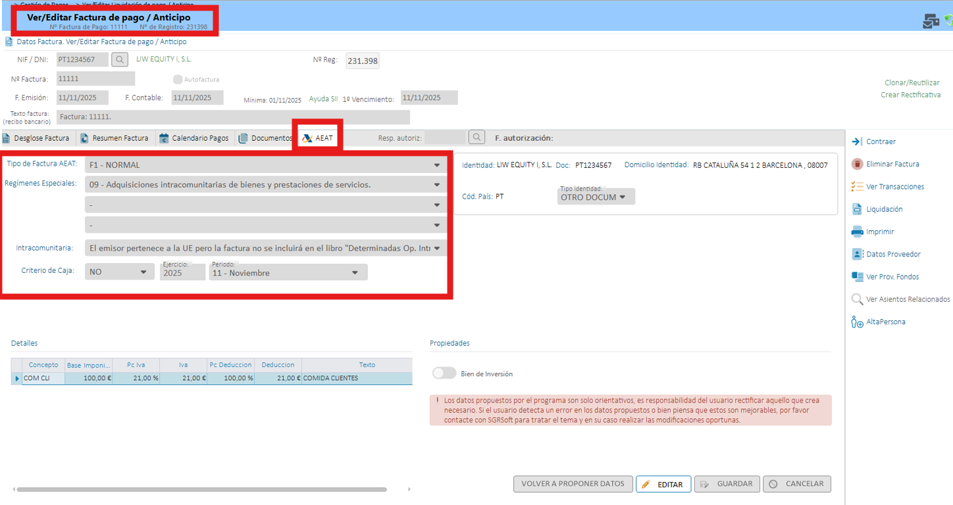
Task: Expand the Periodo dropdown showing 11 - Noviembre
Action: pyautogui.click(x=354, y=273)
